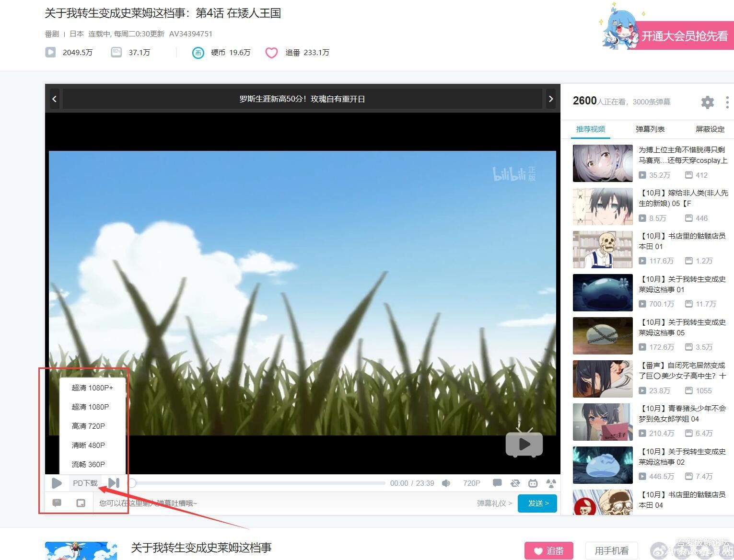Open danmaku settings gear icon
The width and height of the screenshot is (734, 560).
coord(707,102)
